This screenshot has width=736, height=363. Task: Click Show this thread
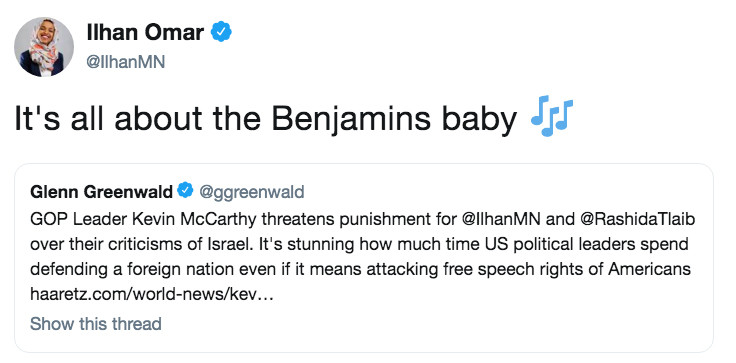96,324
